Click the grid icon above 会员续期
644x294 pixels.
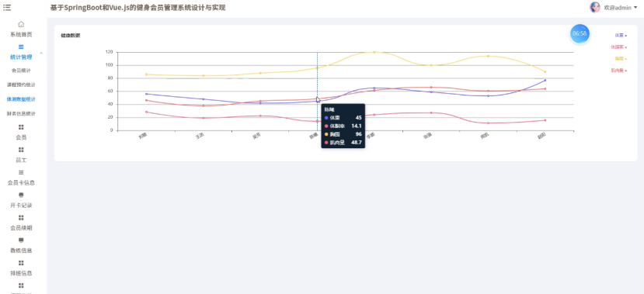click(21, 218)
